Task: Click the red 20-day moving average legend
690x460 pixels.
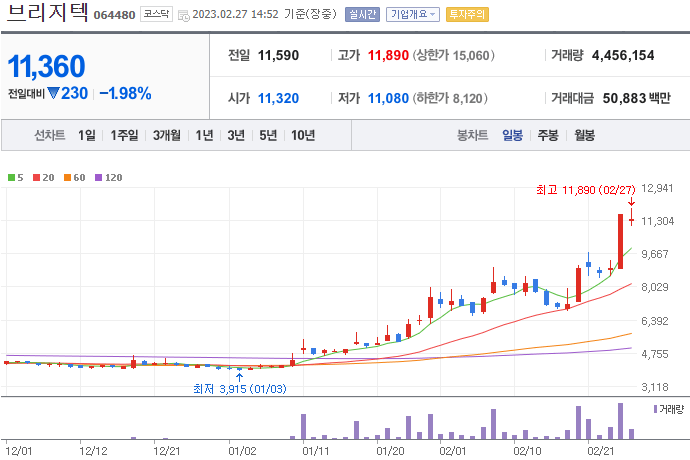Action: [44, 177]
